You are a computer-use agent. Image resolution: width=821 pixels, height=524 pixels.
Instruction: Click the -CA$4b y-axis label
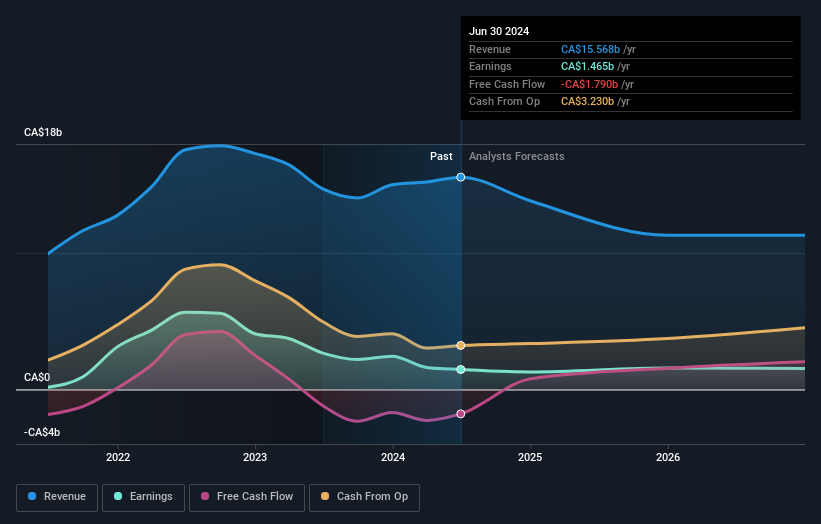[42, 432]
